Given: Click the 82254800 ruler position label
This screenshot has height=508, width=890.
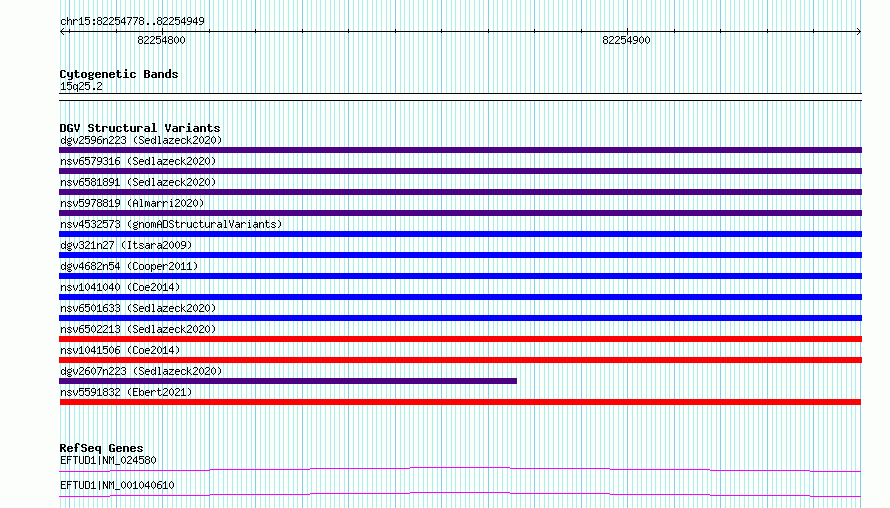Looking at the screenshot, I should (x=161, y=40).
